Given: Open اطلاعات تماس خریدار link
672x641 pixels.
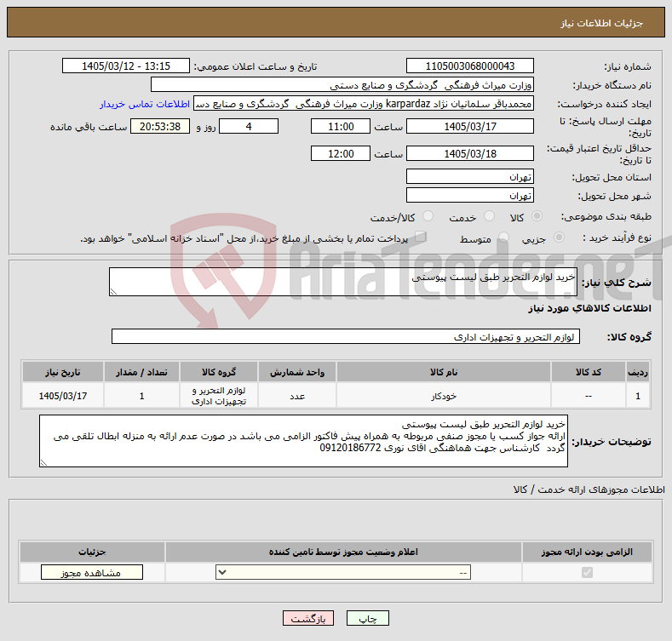Looking at the screenshot, I should [145, 104].
